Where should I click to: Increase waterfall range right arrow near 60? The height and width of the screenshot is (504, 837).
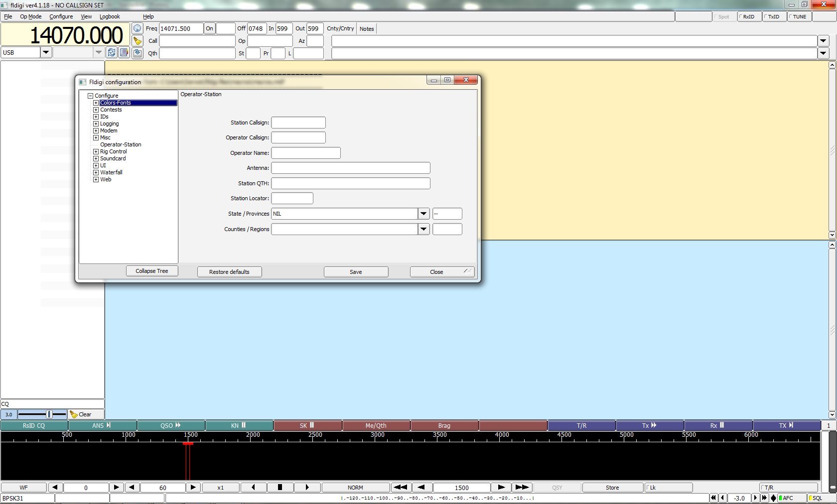pos(193,488)
